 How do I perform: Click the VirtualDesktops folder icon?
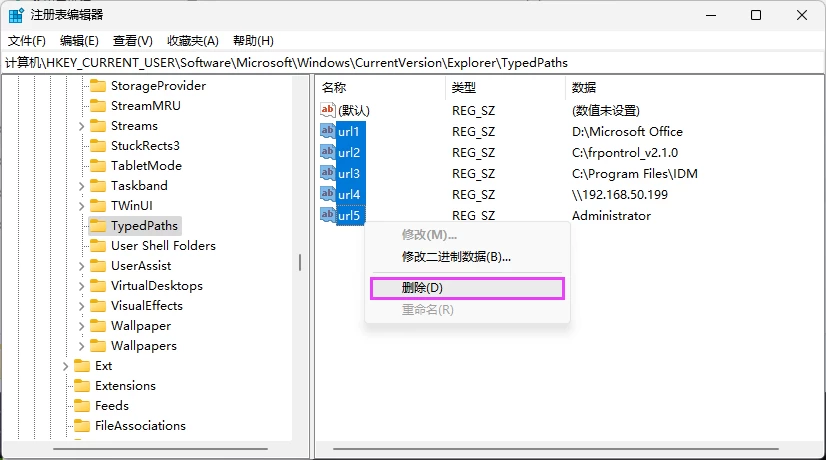(98, 286)
